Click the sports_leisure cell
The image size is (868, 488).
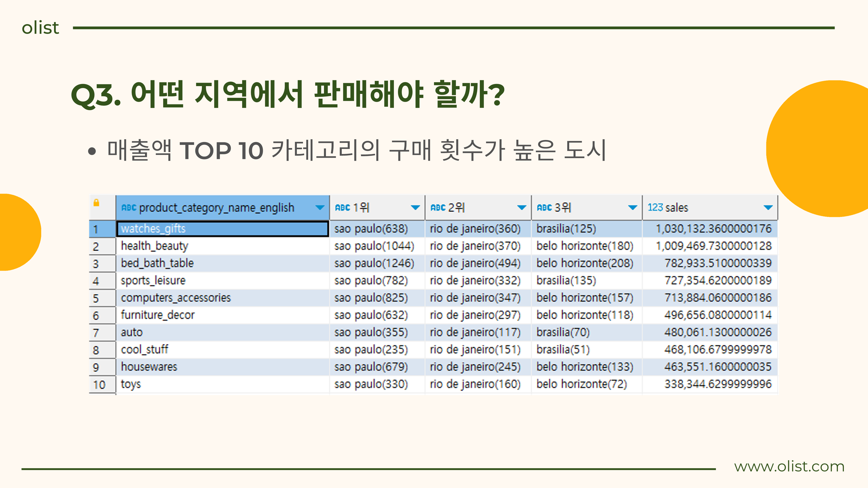pyautogui.click(x=222, y=280)
